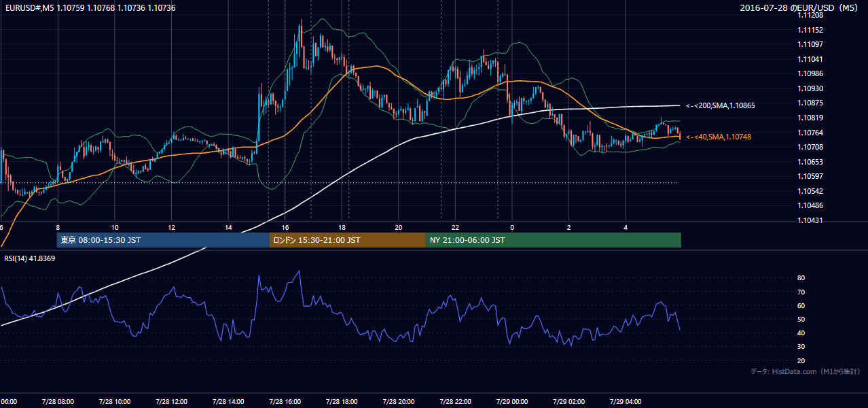Screen dimensions: 868x408
Task: Click hour tick 12 under the price chart
Action: click(x=171, y=227)
